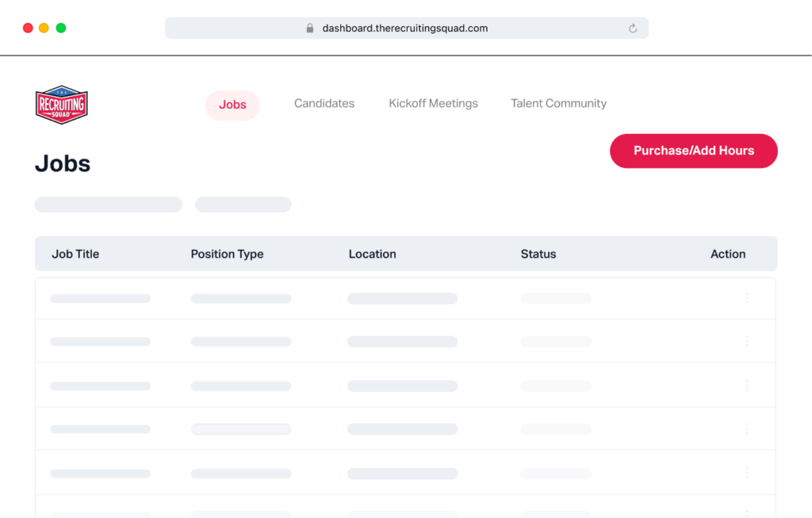Click the Purchase/Add Hours button
Viewport: 812px width, 518px height.
[x=693, y=151]
